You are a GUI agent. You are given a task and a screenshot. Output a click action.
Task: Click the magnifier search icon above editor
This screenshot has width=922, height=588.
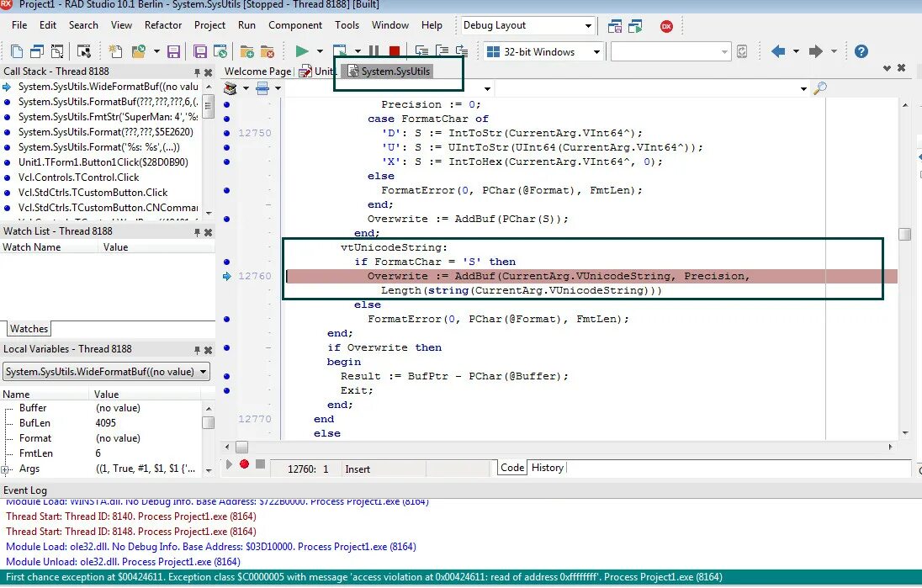pos(819,88)
